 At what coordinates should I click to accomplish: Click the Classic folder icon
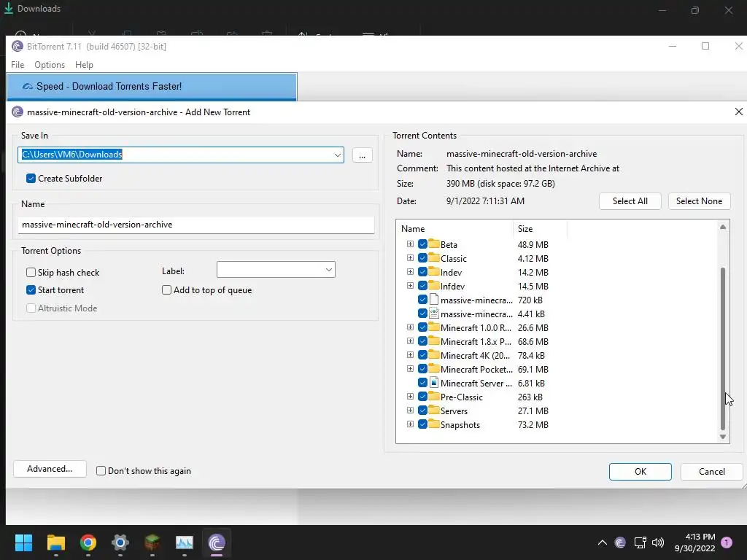point(433,258)
